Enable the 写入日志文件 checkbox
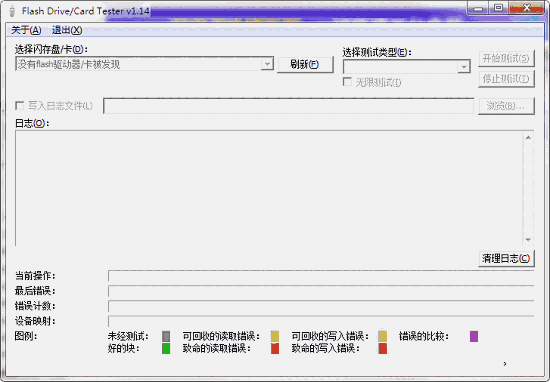This screenshot has width=550, height=382. pos(20,106)
